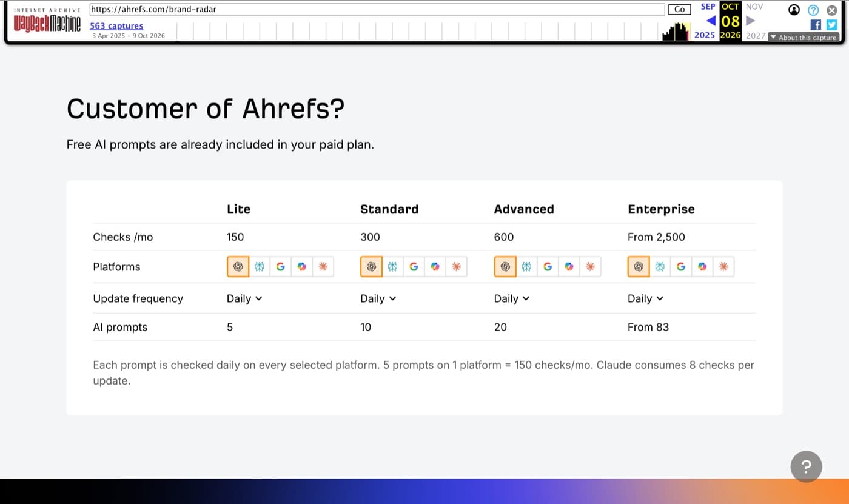Select Google icon under Advanced plan
Screen dimensions: 849x504
pyautogui.click(x=547, y=266)
